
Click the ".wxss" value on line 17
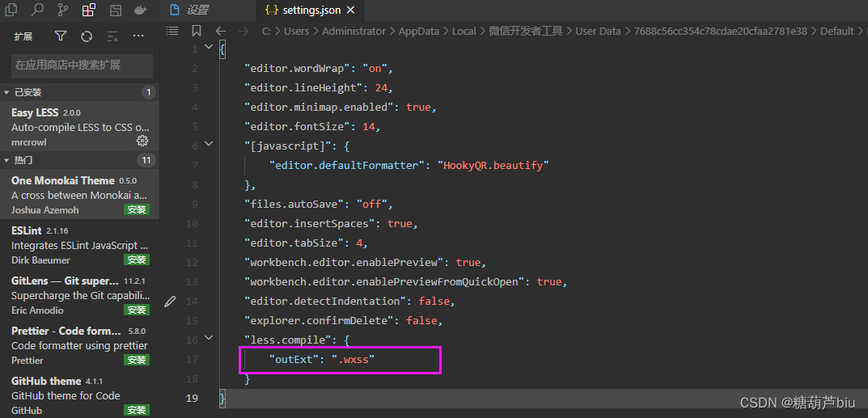354,360
